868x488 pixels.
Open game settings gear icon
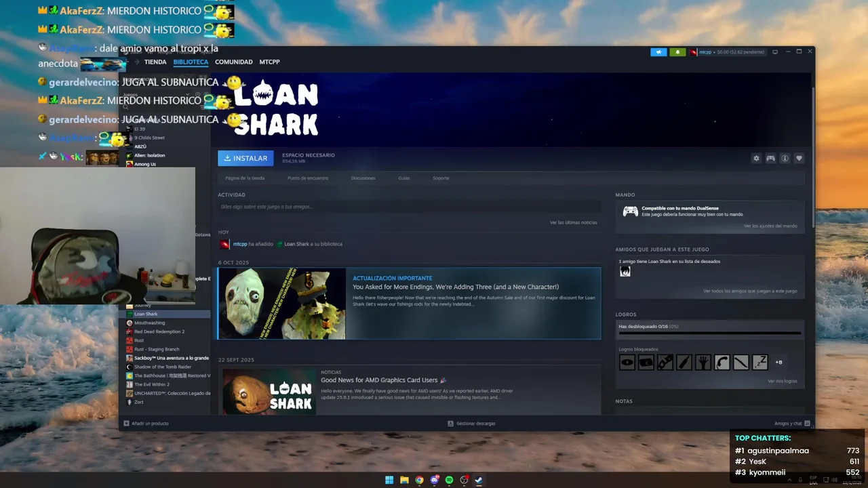pyautogui.click(x=756, y=158)
